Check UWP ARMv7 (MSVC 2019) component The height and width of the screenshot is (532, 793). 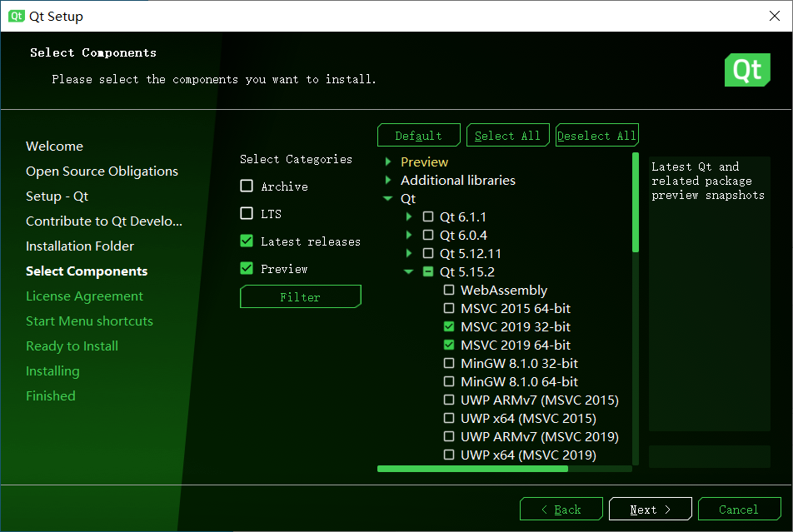(449, 436)
